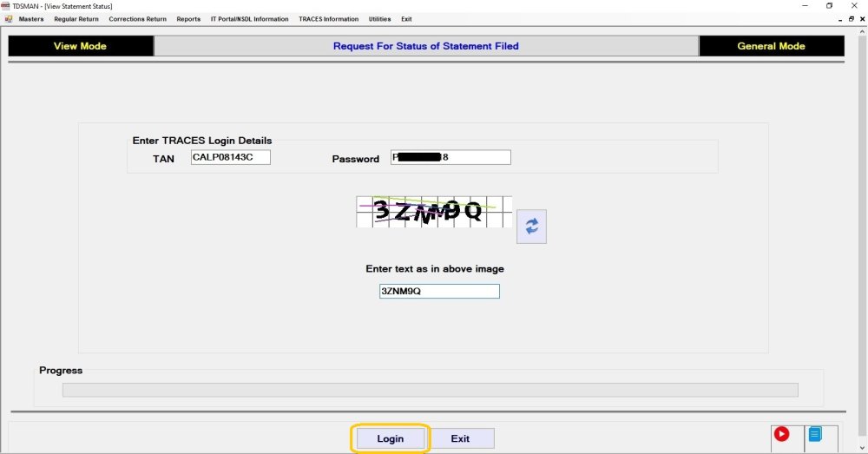Image resolution: width=868 pixels, height=454 pixels.
Task: Open the Corrections Return menu
Action: tap(137, 19)
